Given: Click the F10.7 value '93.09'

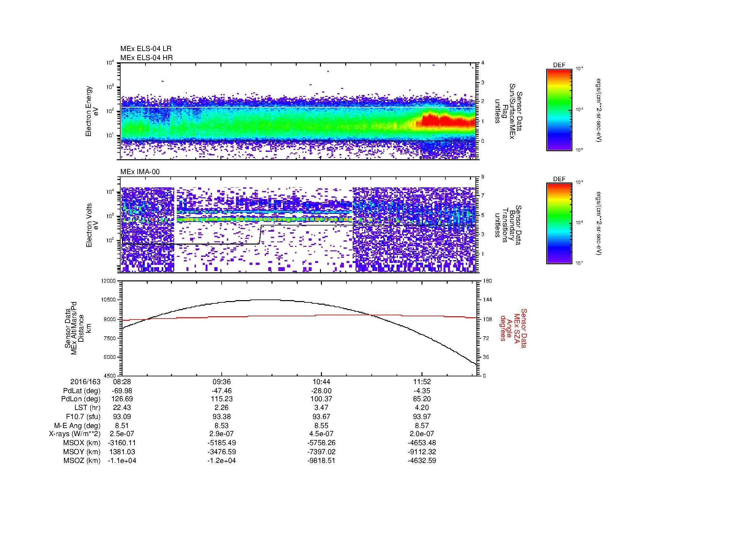Looking at the screenshot, I should point(122,416).
